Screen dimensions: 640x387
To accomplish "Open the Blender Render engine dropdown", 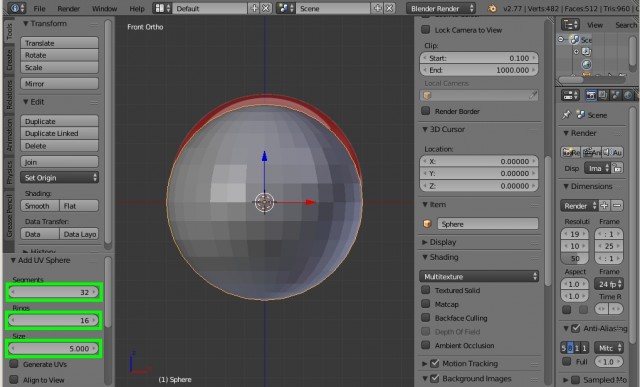I will point(441,8).
